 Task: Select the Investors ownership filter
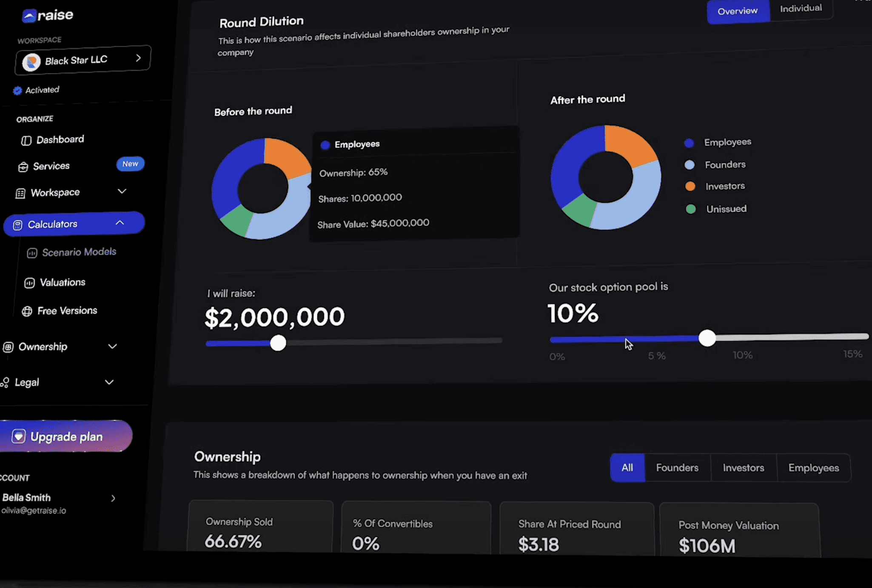click(x=744, y=467)
